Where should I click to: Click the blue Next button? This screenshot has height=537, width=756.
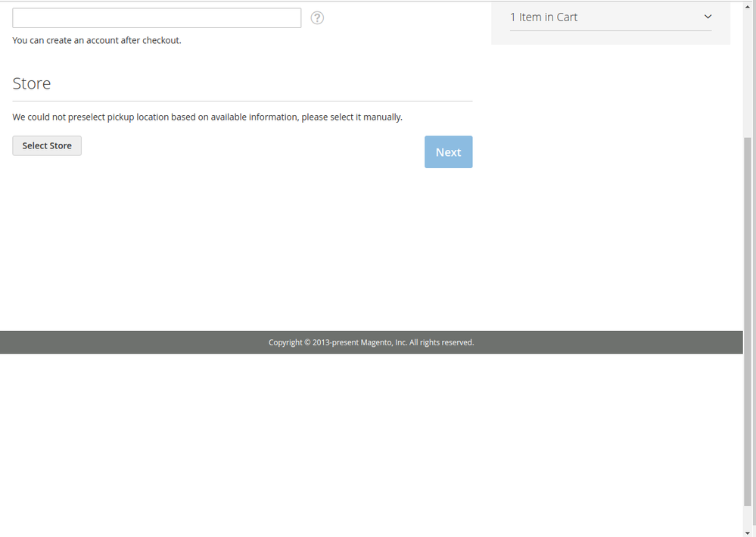448,152
